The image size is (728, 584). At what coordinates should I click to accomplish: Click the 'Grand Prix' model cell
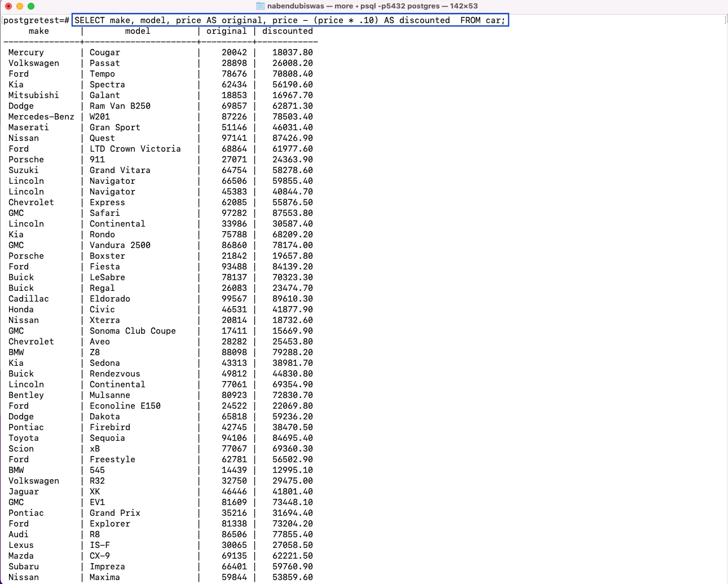tap(115, 513)
